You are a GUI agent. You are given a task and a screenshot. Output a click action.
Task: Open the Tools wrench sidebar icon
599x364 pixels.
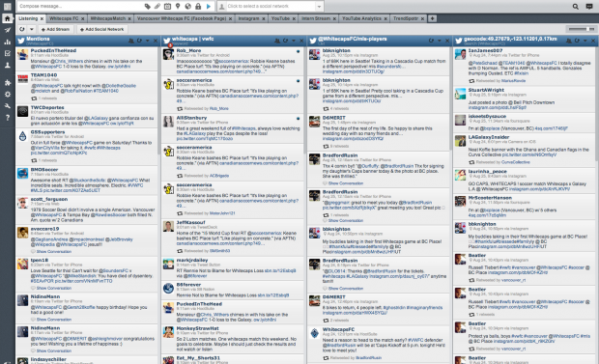click(7, 106)
